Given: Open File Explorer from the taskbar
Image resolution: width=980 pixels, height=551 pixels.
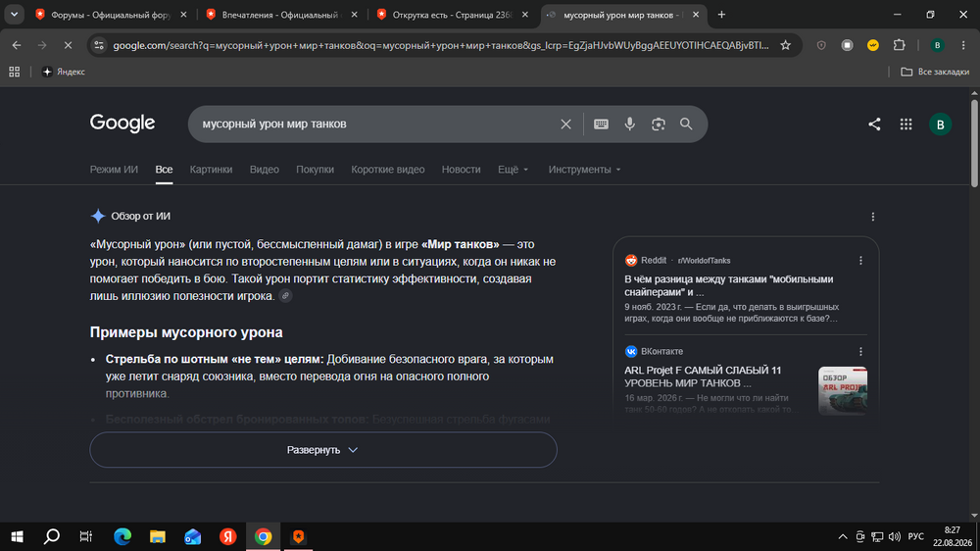Looking at the screenshot, I should pyautogui.click(x=158, y=536).
